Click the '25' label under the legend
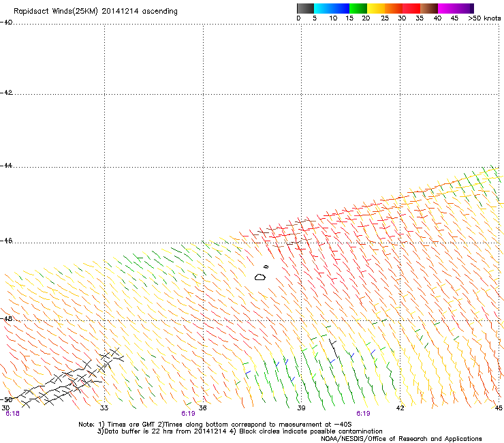 pos(385,18)
